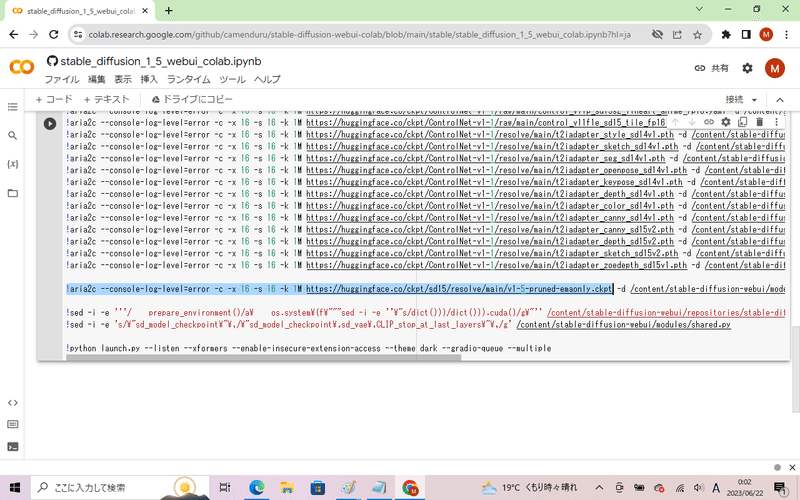Open taskbar weather widget 19°C
The image size is (800, 500).
[x=530, y=487]
